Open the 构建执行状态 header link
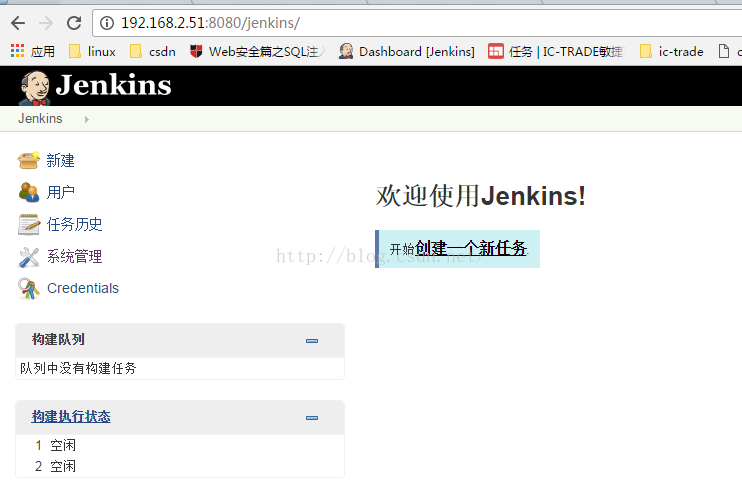The height and width of the screenshot is (490, 742). click(x=71, y=417)
